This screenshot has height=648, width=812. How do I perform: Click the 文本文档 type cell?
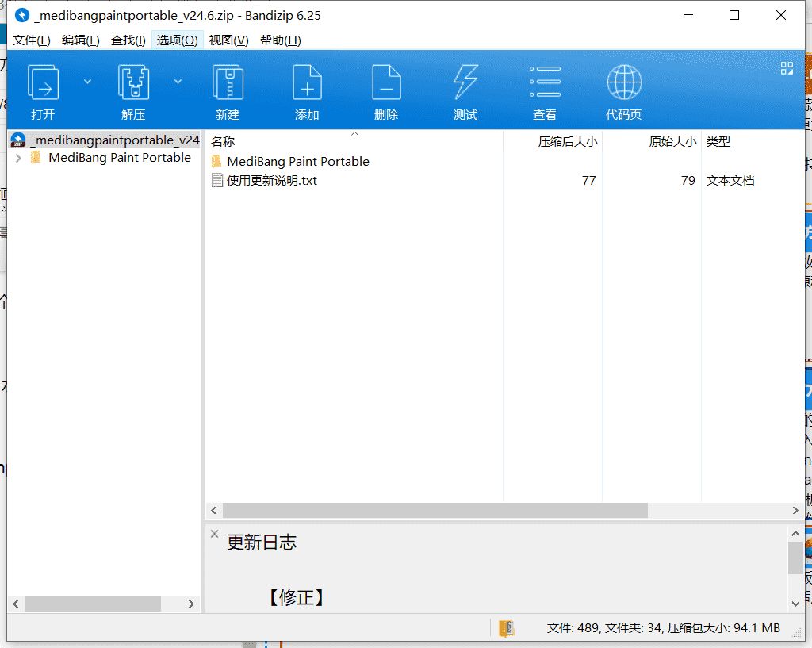[x=730, y=180]
